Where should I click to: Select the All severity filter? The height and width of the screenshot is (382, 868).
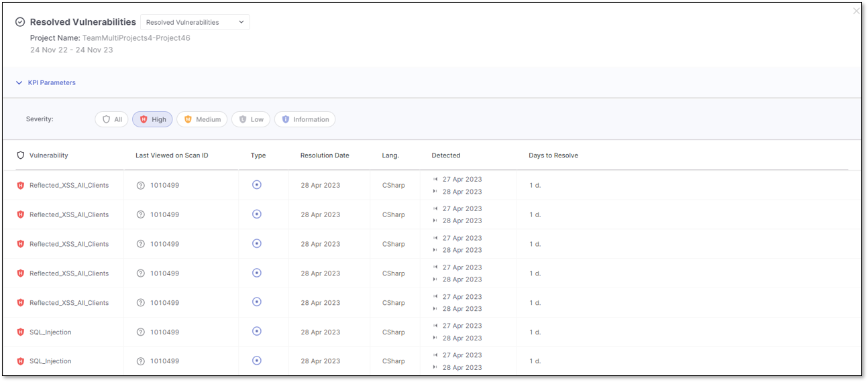[111, 119]
